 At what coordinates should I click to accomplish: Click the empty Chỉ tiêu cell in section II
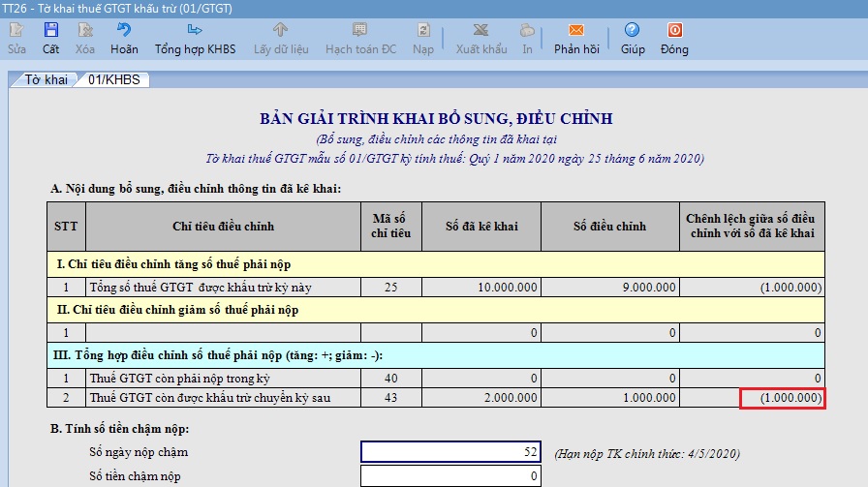(x=223, y=333)
